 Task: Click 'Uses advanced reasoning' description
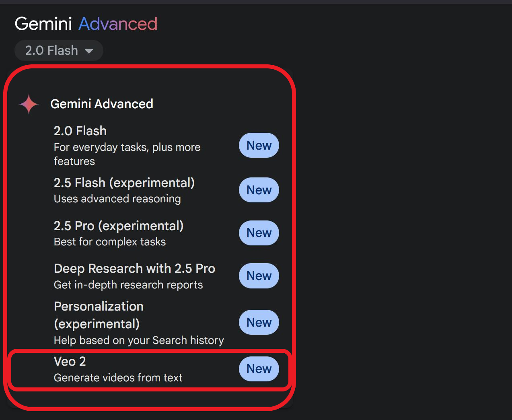pos(117,199)
